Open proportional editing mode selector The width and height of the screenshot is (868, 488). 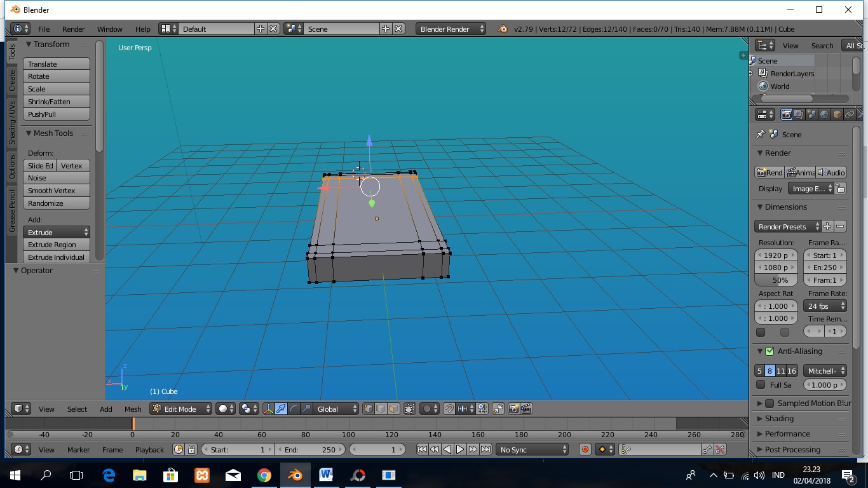point(430,409)
